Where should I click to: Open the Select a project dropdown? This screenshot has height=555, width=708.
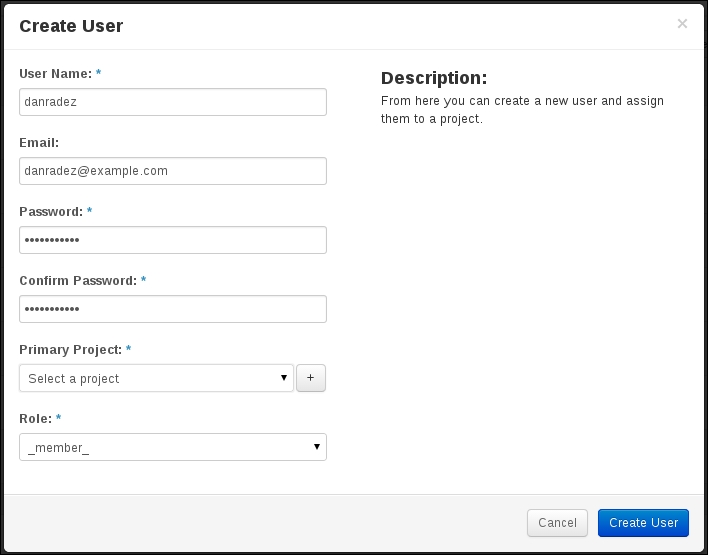pos(156,378)
